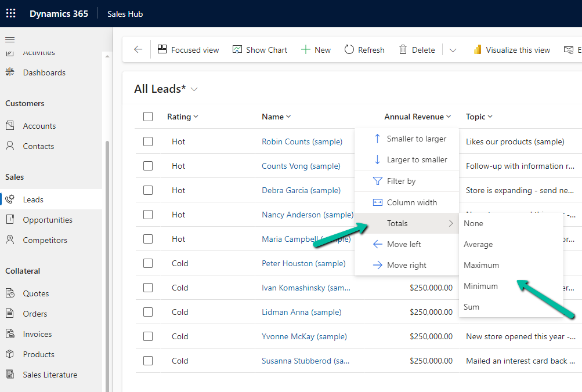Image resolution: width=582 pixels, height=392 pixels.
Task: Click the Visualize this view icon
Action: (x=478, y=50)
